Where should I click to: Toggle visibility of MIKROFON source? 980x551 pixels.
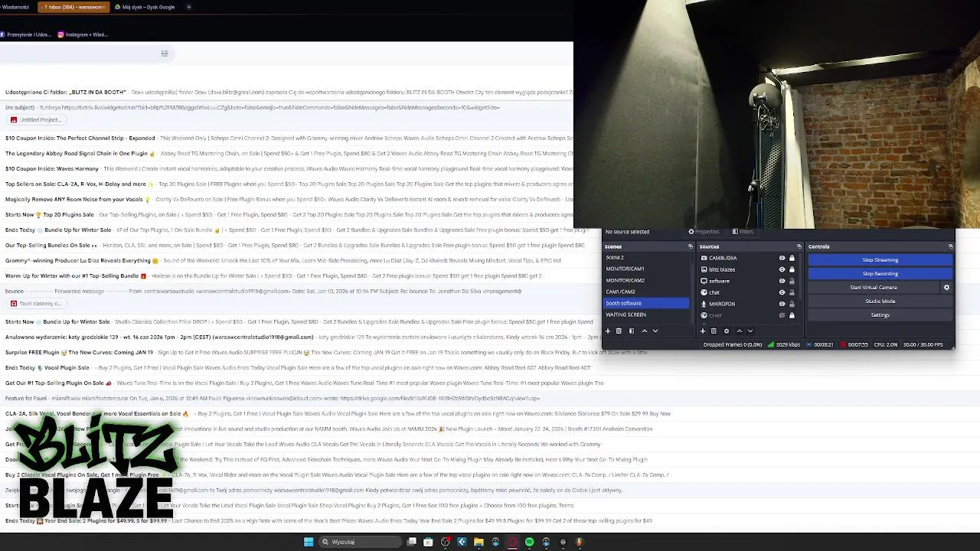coord(782,304)
